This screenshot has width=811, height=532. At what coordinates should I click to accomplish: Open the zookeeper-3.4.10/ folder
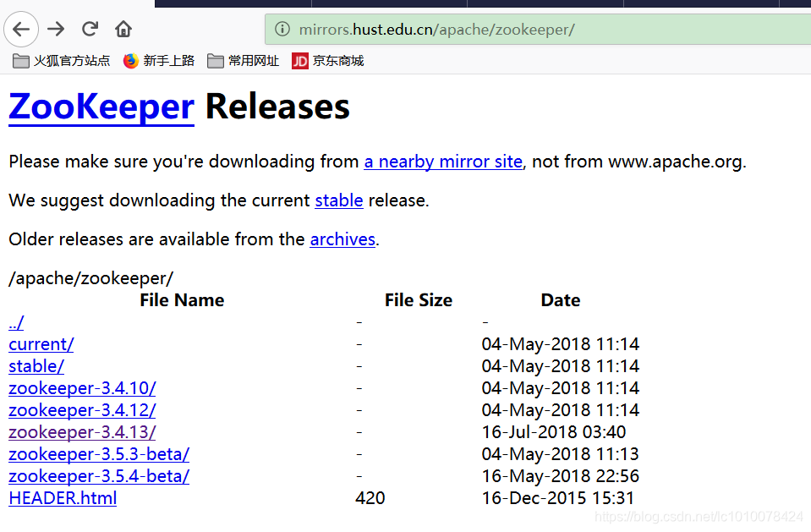[x=82, y=388]
